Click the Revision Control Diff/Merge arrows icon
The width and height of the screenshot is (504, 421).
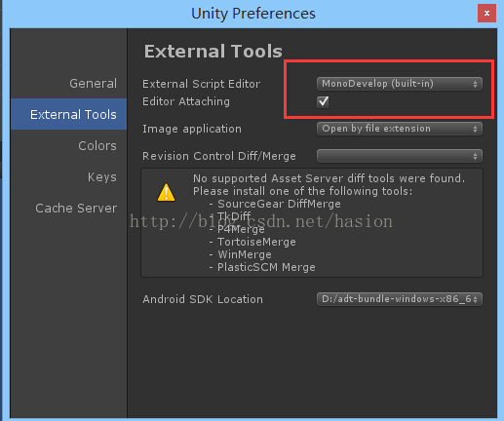pyautogui.click(x=475, y=156)
